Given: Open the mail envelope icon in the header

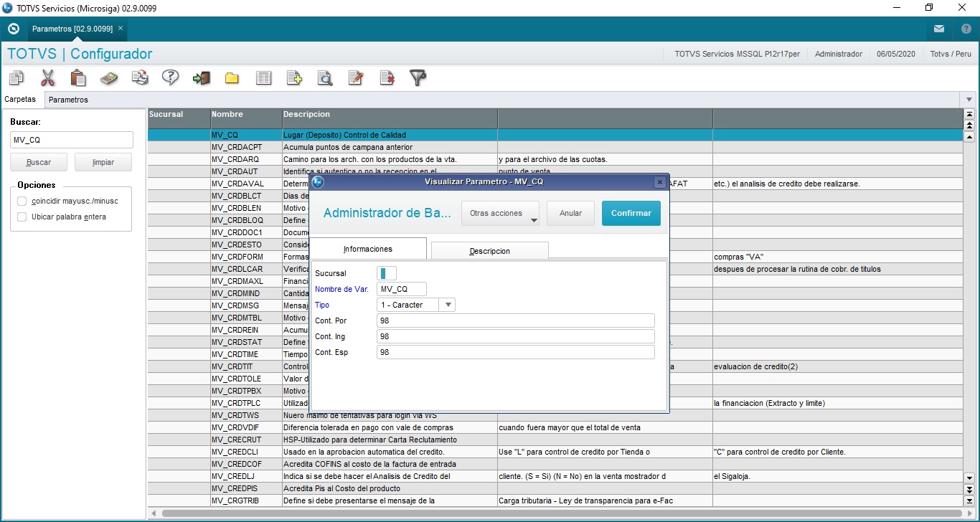Looking at the screenshot, I should pyautogui.click(x=938, y=29).
